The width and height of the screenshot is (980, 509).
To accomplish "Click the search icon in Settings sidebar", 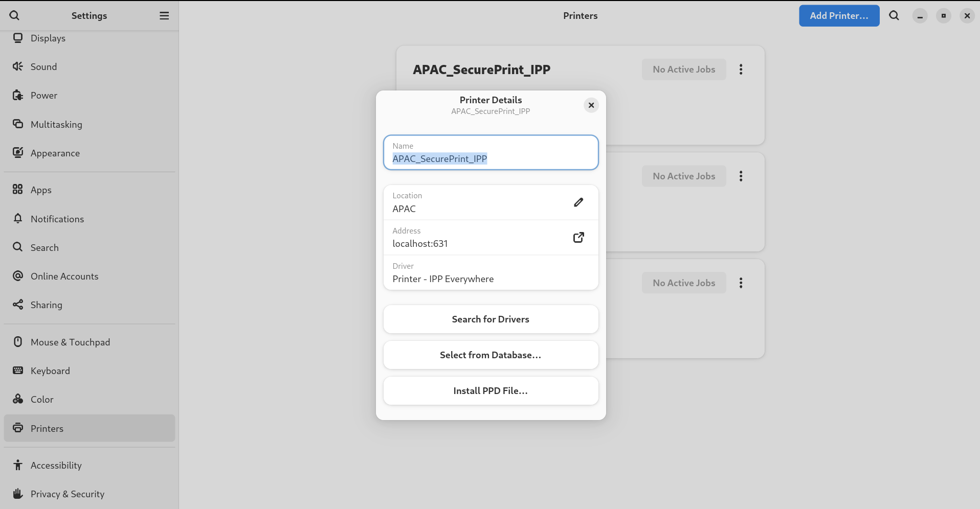I will [14, 16].
